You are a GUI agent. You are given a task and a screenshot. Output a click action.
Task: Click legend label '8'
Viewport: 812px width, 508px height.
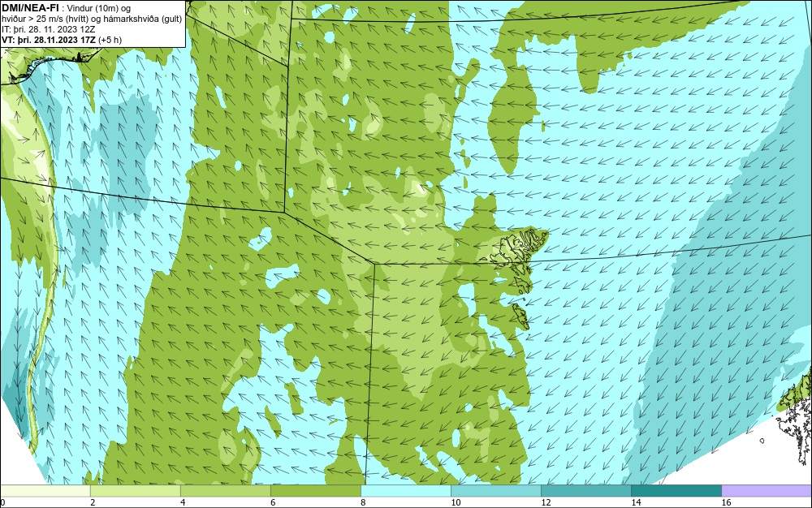363,502
